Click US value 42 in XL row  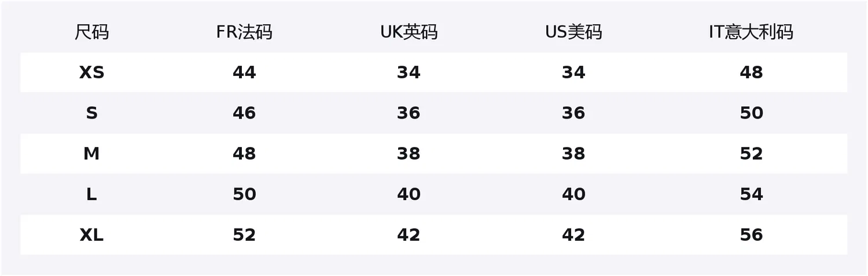pos(573,235)
